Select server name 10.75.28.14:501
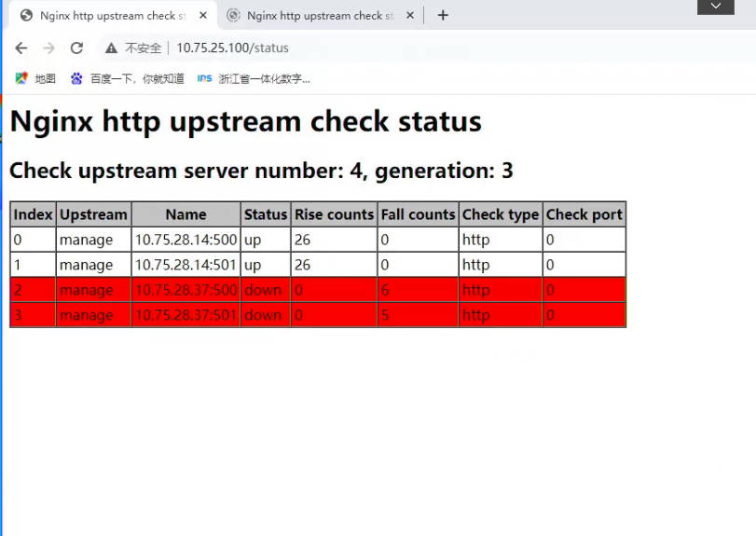The image size is (756, 536). coord(186,265)
